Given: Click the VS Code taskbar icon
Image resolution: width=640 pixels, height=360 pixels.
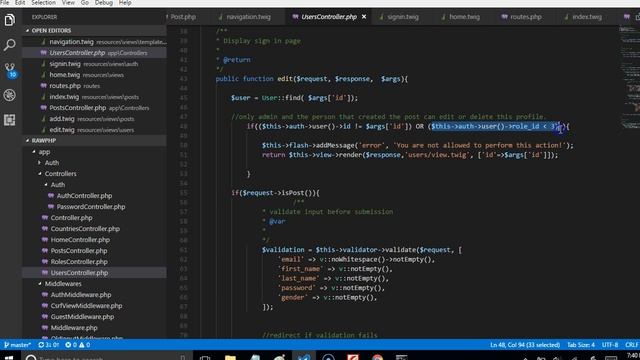Looking at the screenshot, I should [x=304, y=357].
